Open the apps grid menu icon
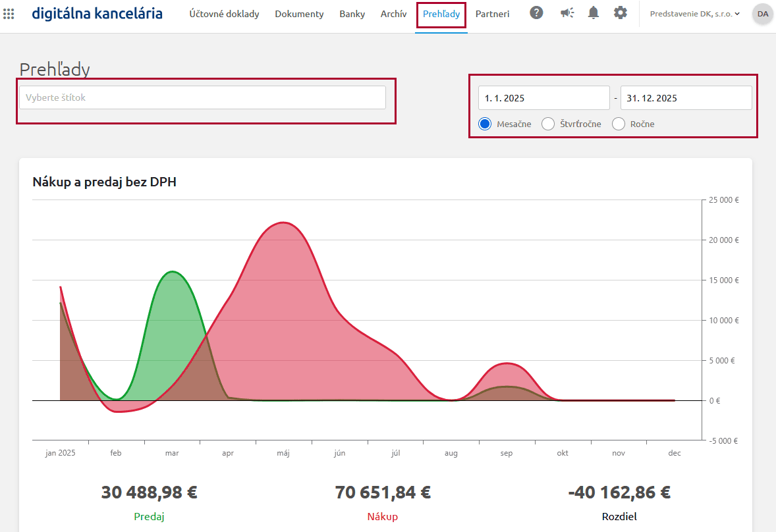Screen dimensions: 776x532 click(x=9, y=14)
